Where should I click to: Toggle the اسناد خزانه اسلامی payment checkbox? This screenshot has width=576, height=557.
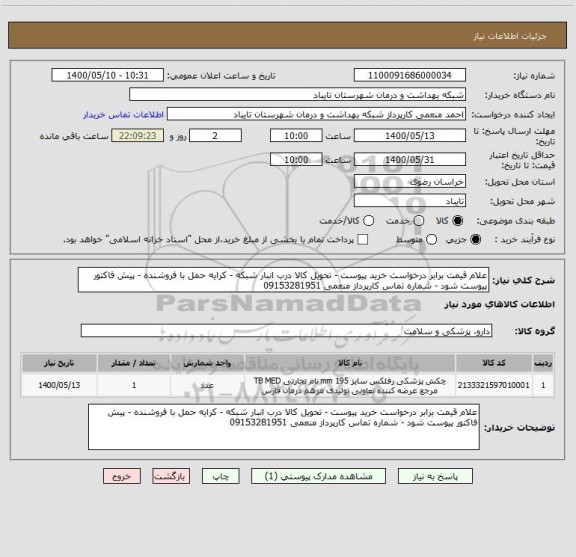point(363,240)
